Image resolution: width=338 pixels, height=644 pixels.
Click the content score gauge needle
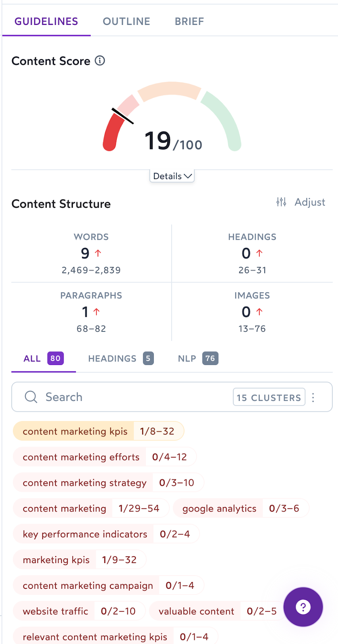coord(122,116)
